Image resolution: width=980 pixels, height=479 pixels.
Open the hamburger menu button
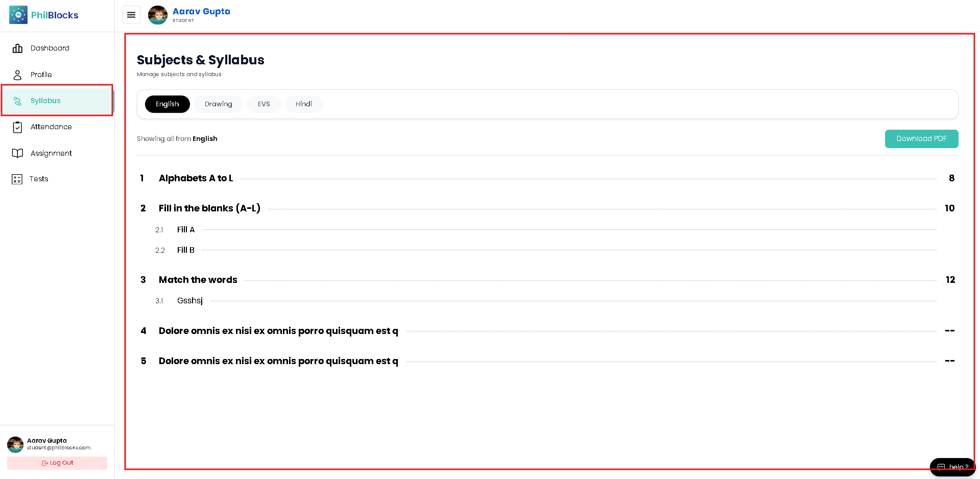pos(131,15)
